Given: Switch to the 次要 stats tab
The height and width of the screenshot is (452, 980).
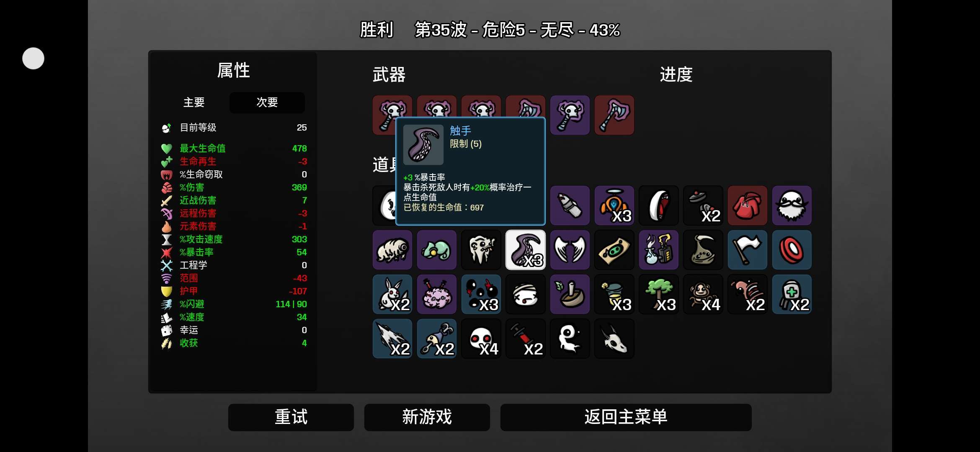Looking at the screenshot, I should click(x=267, y=103).
